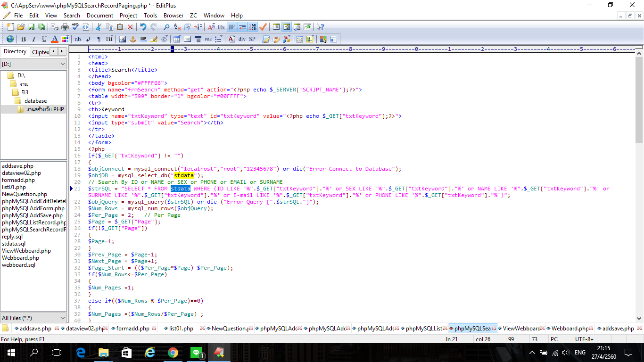Click the orange check mark icon
644x362 pixels.
(263, 27)
